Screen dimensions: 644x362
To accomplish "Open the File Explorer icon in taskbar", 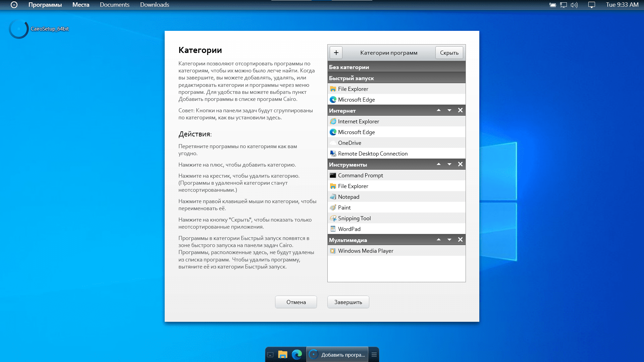I will [x=283, y=355].
